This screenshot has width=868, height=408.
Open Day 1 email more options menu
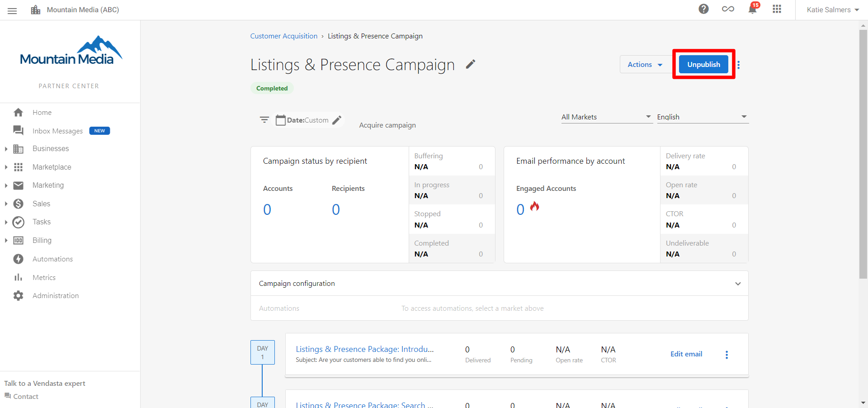726,355
